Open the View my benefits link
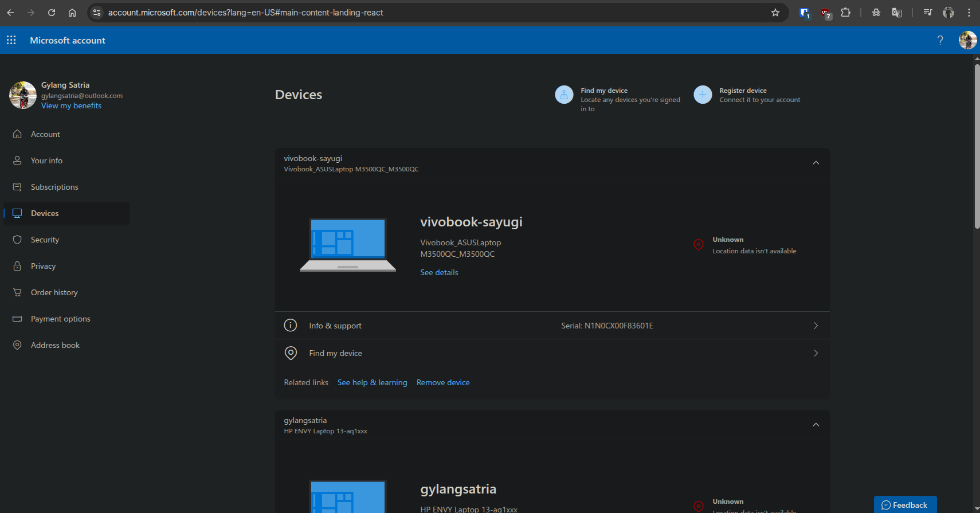The image size is (980, 513). pos(71,106)
